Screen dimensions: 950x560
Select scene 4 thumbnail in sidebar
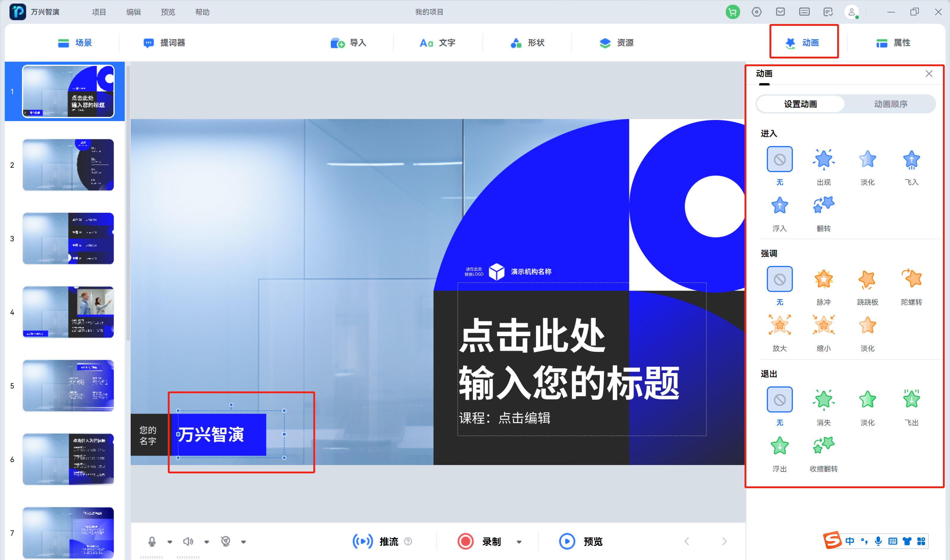coord(68,312)
